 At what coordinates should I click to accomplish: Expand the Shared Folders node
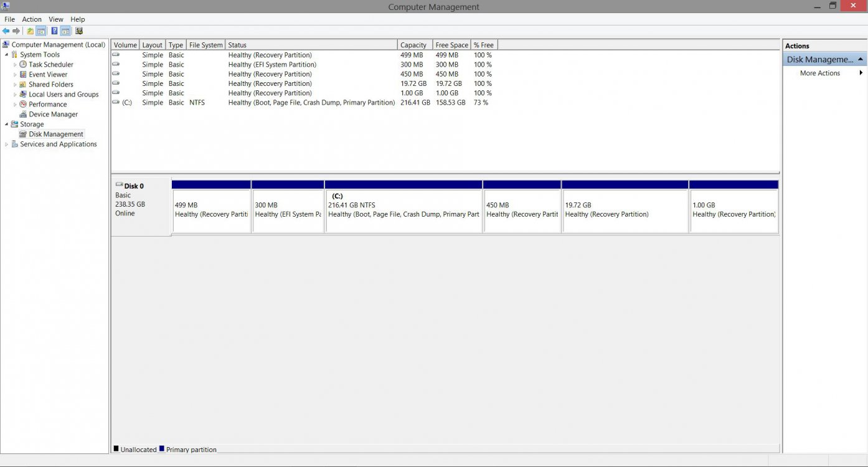15,85
